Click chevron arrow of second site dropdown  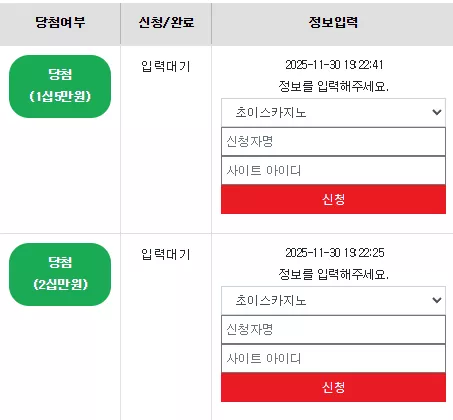pyautogui.click(x=437, y=300)
